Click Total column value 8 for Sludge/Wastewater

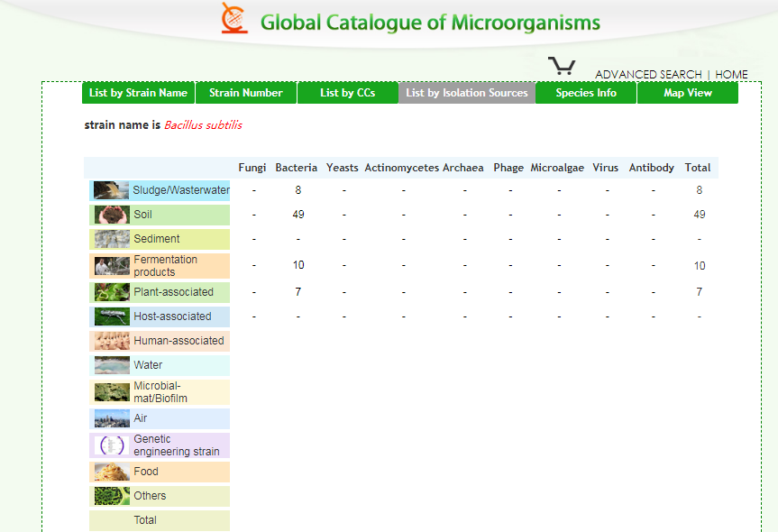(699, 190)
